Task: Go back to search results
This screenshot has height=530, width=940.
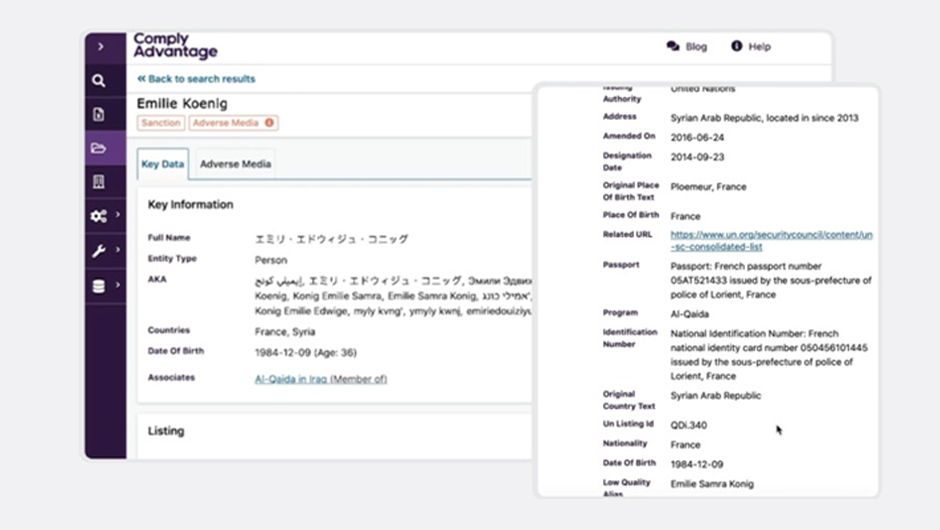Action: click(x=196, y=79)
